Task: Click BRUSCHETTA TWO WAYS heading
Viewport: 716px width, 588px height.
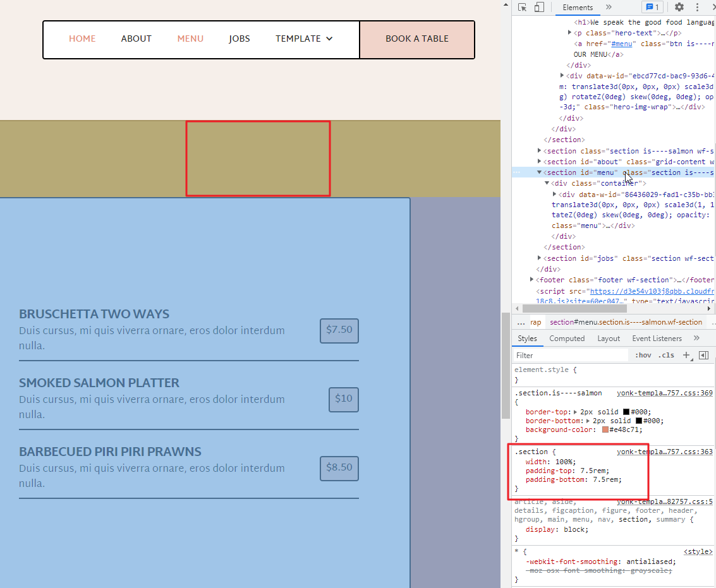Action: 94,314
